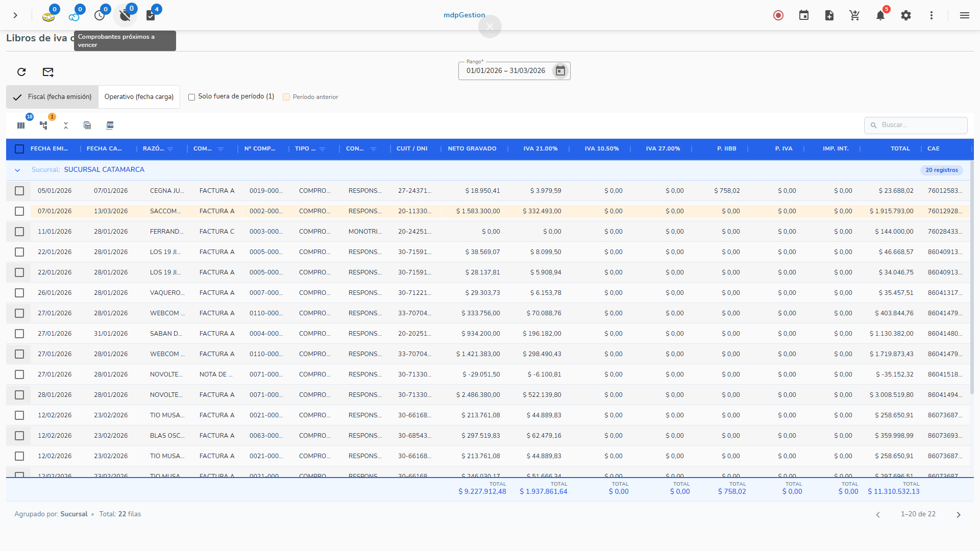Open the notifications bell
The image size is (980, 551).
[880, 15]
